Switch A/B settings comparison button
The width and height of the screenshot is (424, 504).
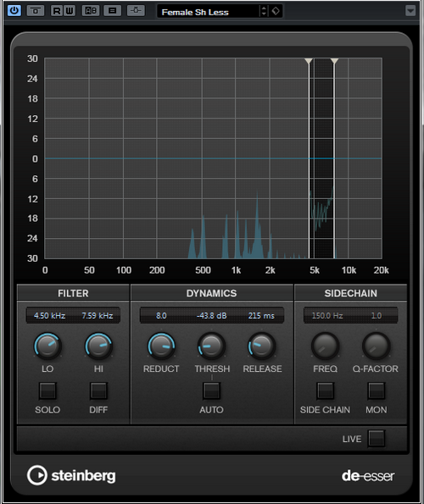tap(91, 11)
